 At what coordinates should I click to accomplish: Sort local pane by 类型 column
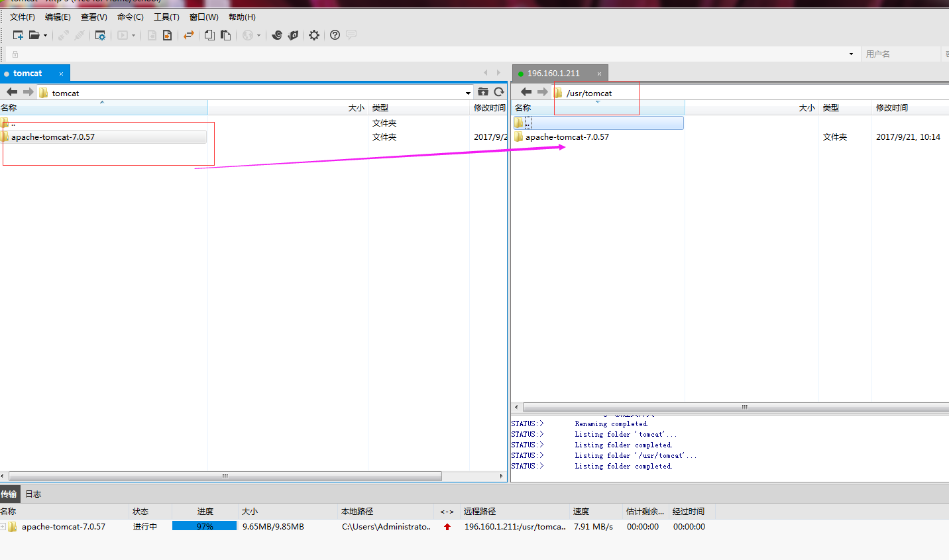[418, 108]
